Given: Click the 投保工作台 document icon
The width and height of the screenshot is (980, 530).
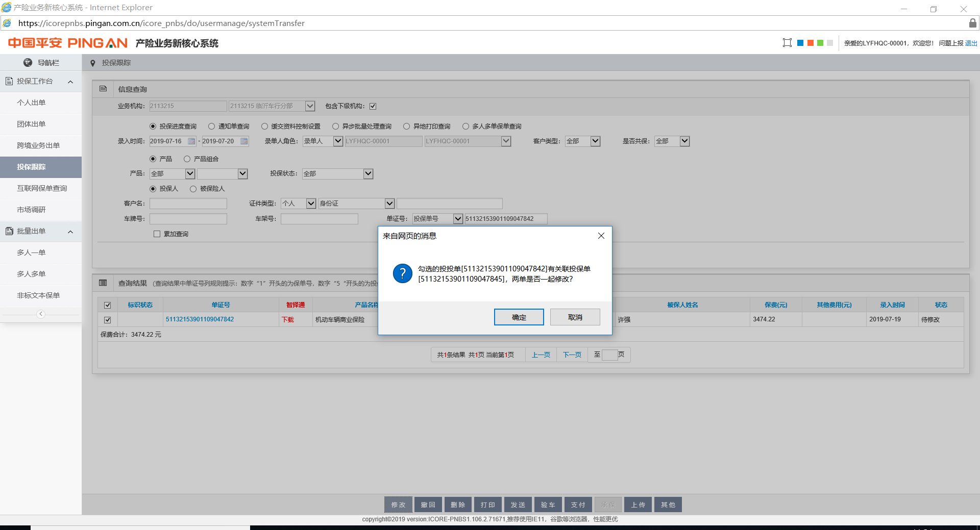Looking at the screenshot, I should pyautogui.click(x=9, y=81).
